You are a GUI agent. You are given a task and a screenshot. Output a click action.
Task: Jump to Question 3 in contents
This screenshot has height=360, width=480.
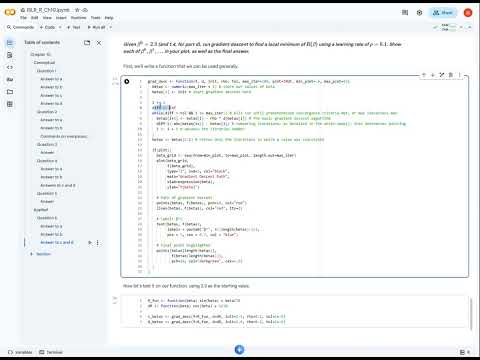pos(47,144)
